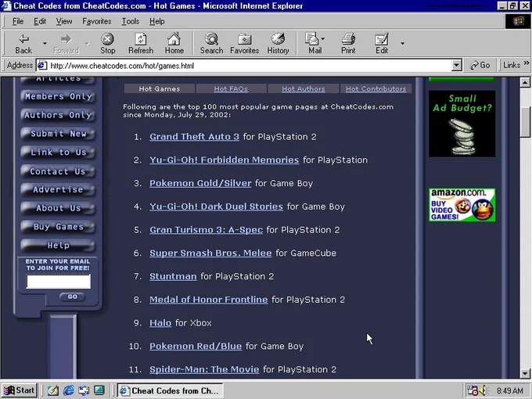Open the History toolbar icon
532x399 pixels.
coord(278,44)
